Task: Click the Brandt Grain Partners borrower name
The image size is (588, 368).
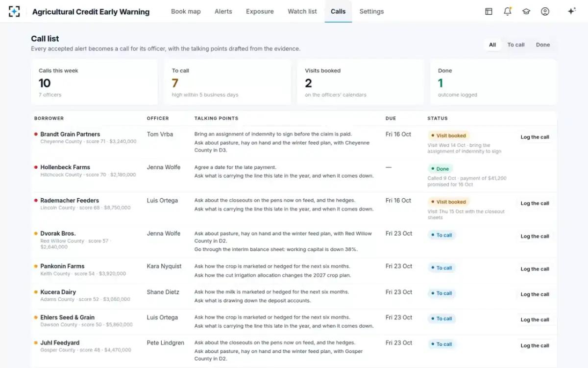Action: pyautogui.click(x=70, y=134)
